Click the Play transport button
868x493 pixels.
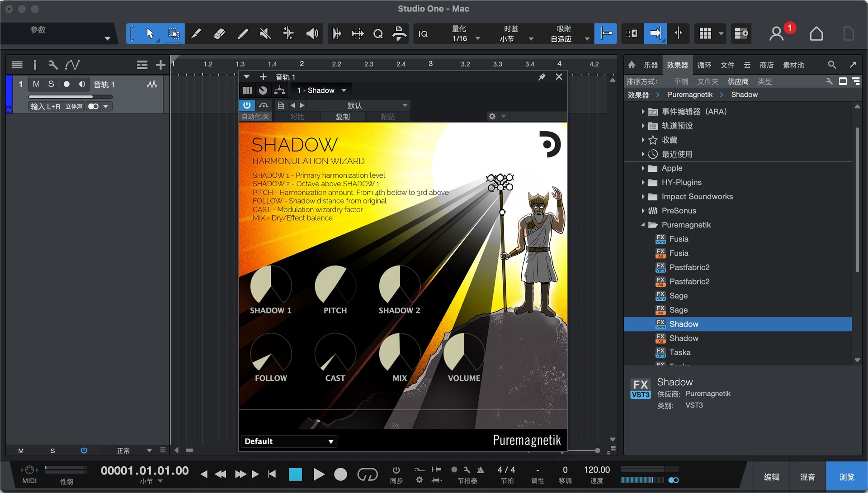tap(319, 474)
